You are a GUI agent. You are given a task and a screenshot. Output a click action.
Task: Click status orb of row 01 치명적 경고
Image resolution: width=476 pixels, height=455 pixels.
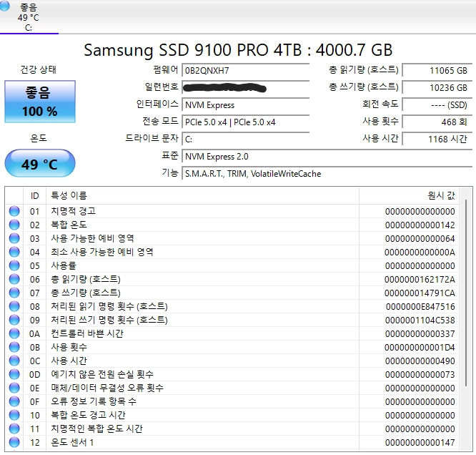pyautogui.click(x=14, y=211)
